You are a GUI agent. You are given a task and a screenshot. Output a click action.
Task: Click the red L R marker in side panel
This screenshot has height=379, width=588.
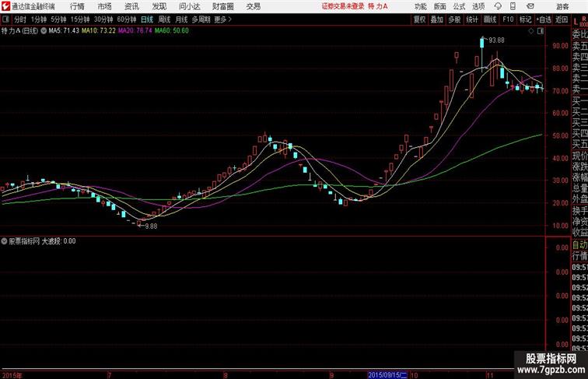tap(580, 21)
